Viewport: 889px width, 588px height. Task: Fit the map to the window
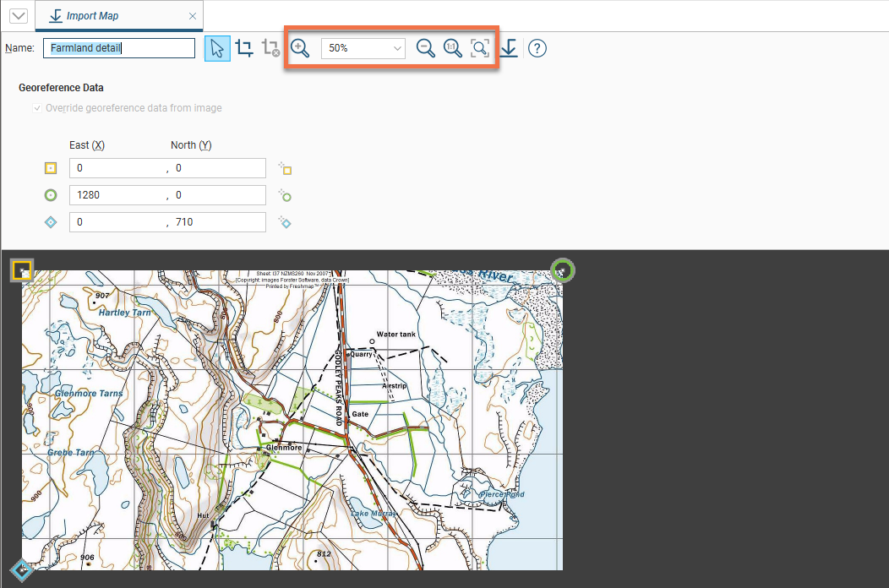(x=480, y=48)
